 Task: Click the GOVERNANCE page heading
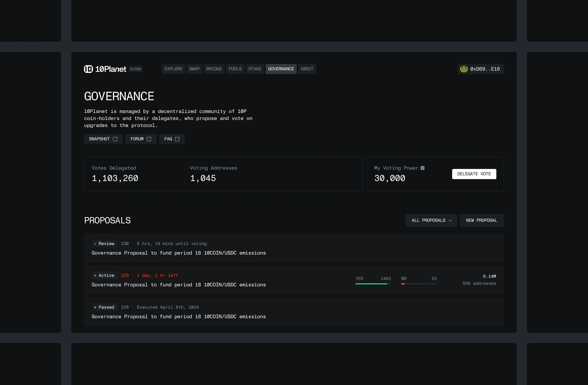coord(119,96)
